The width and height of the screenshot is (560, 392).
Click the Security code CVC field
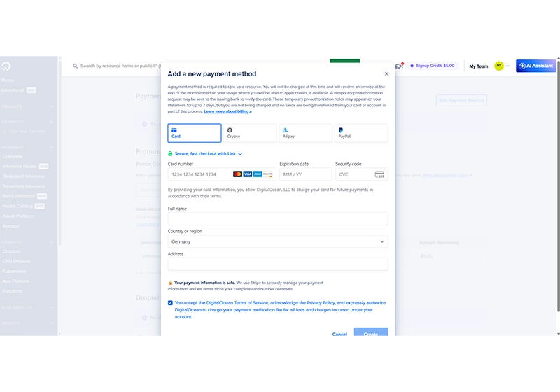[361, 174]
